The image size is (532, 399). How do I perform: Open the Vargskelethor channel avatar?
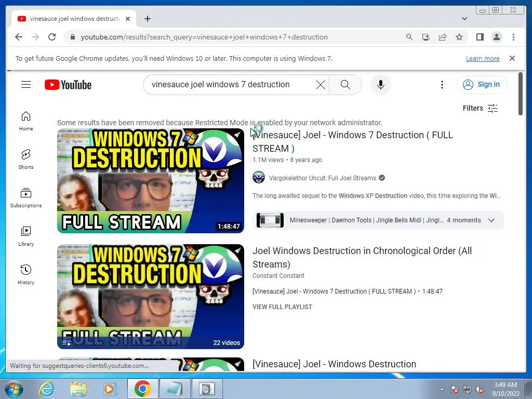pos(259,178)
